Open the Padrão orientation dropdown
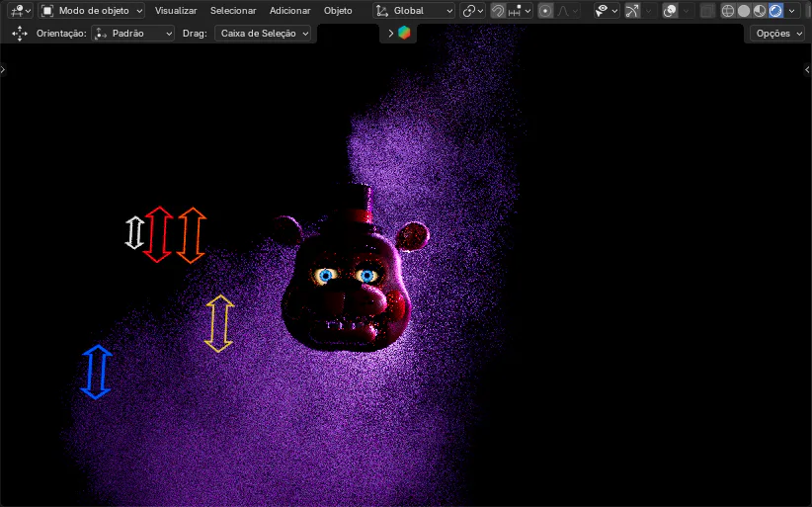The height and width of the screenshot is (507, 812). 133,34
